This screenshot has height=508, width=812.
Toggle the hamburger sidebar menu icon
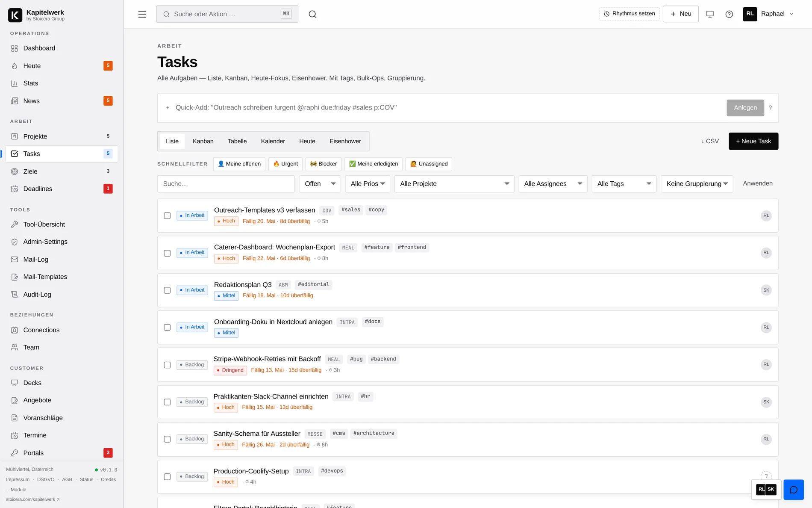pos(142,14)
